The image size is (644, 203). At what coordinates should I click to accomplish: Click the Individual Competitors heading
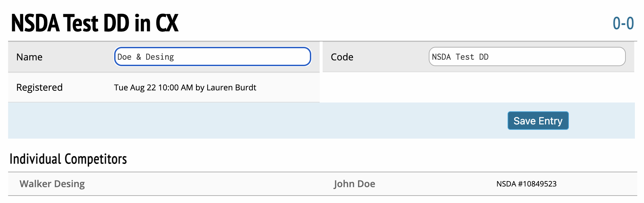pos(68,159)
